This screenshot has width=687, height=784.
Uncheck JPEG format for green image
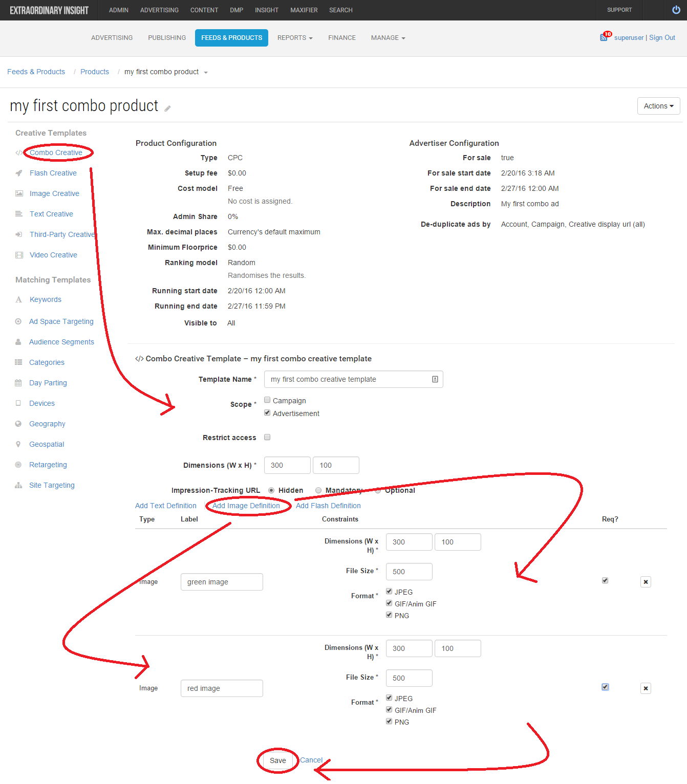point(389,591)
